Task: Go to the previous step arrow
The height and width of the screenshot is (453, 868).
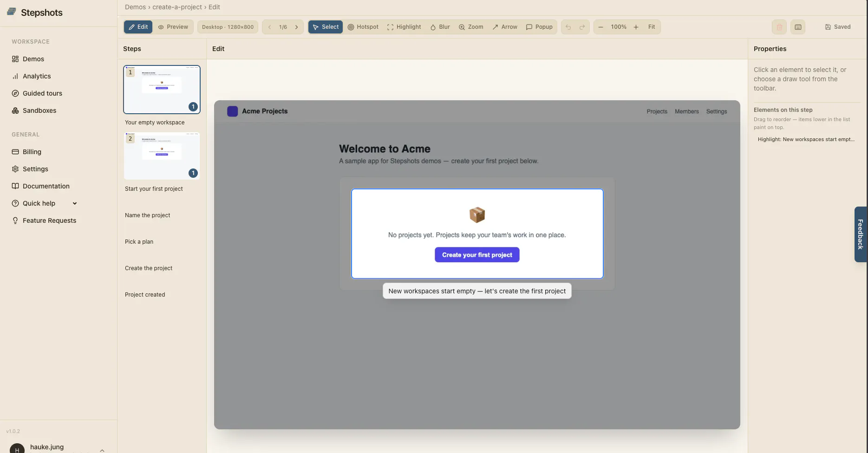Action: tap(269, 27)
